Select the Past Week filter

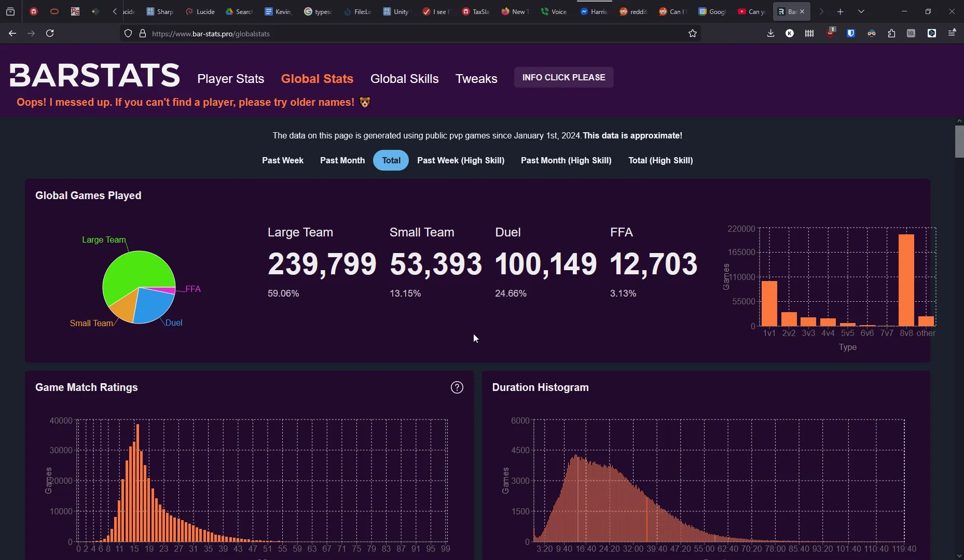coord(283,161)
